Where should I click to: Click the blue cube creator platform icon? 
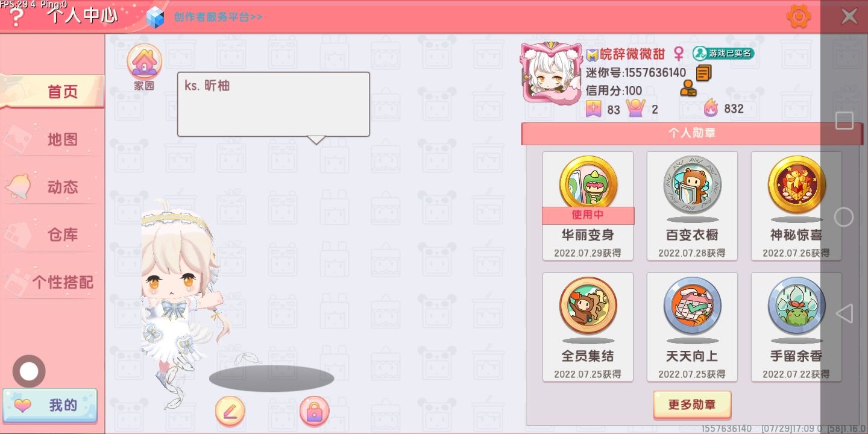(x=156, y=17)
